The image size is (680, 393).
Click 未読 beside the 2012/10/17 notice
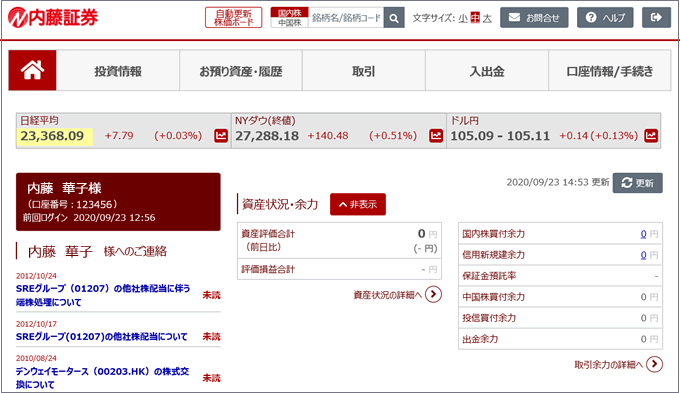212,337
